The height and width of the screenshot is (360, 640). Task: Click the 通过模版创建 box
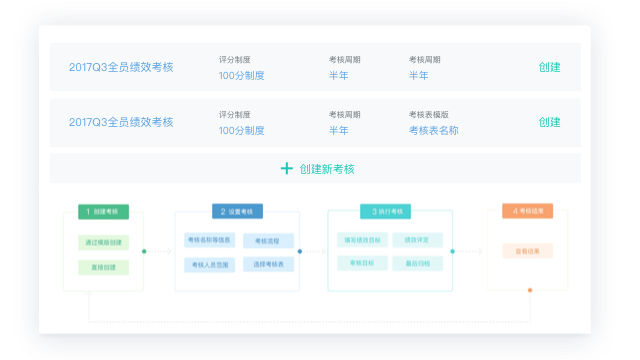click(x=103, y=242)
